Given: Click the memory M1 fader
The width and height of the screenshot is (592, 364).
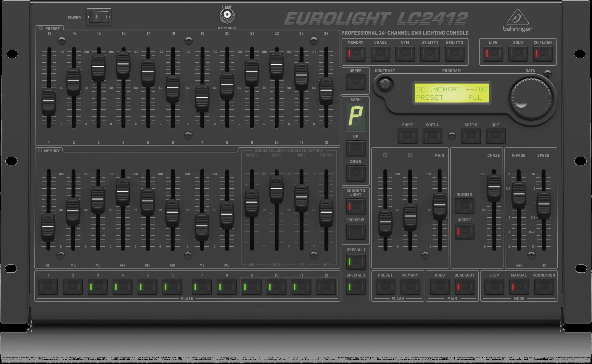Looking at the screenshot, I should tap(48, 227).
